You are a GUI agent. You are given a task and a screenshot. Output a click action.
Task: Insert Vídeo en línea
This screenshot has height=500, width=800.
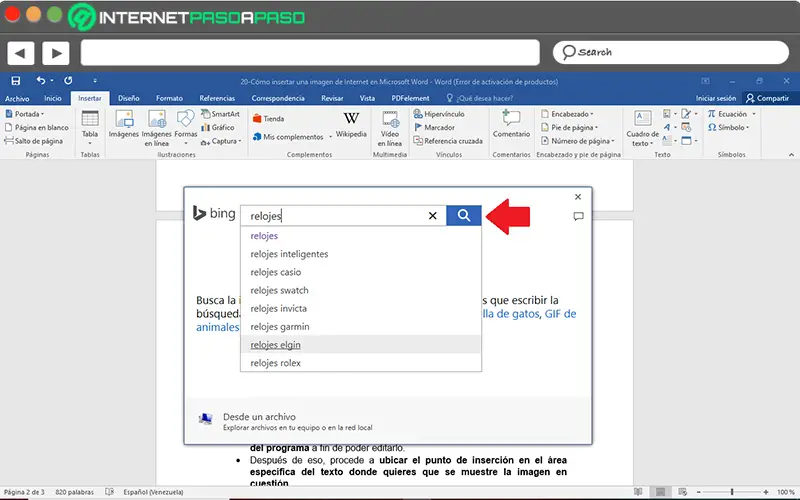point(390,129)
